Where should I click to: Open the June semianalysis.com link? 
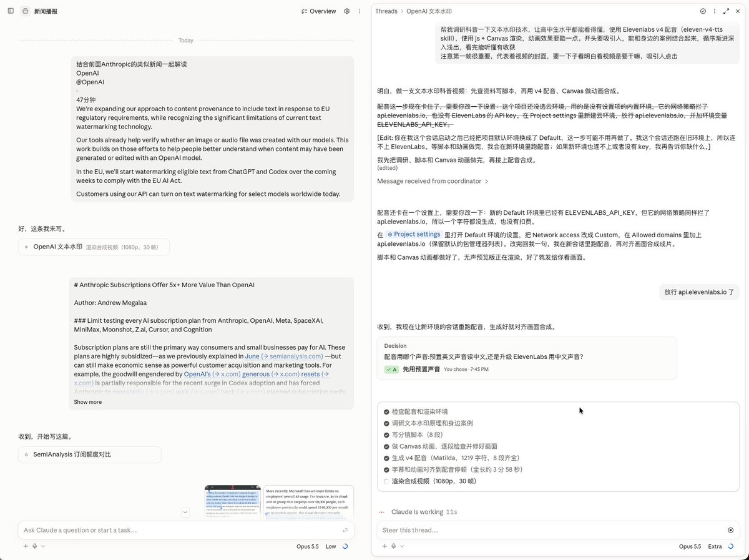coord(283,356)
